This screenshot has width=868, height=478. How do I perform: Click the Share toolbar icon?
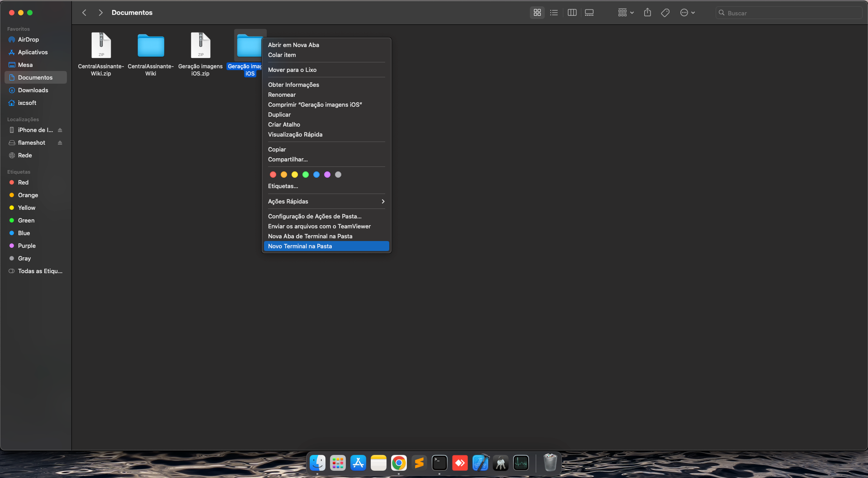click(647, 13)
